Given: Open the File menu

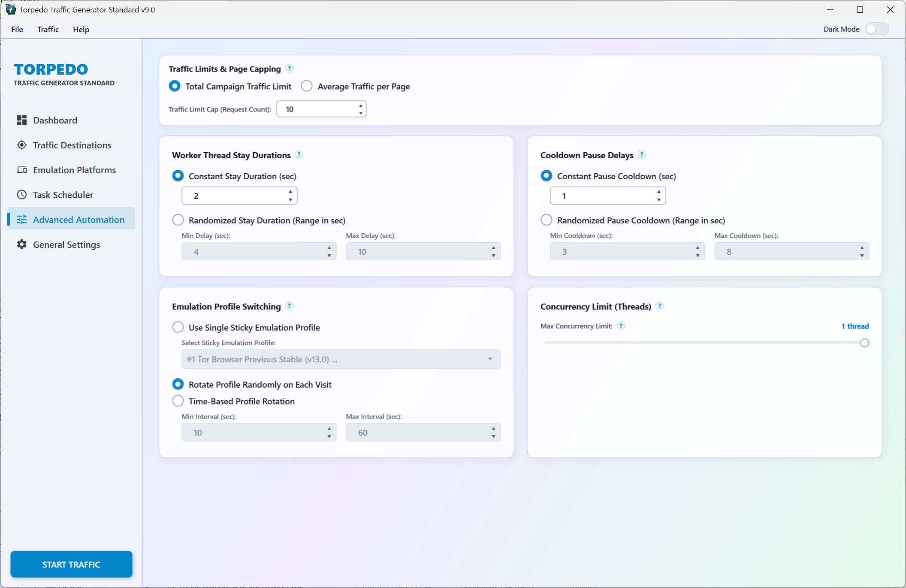Looking at the screenshot, I should 17,29.
